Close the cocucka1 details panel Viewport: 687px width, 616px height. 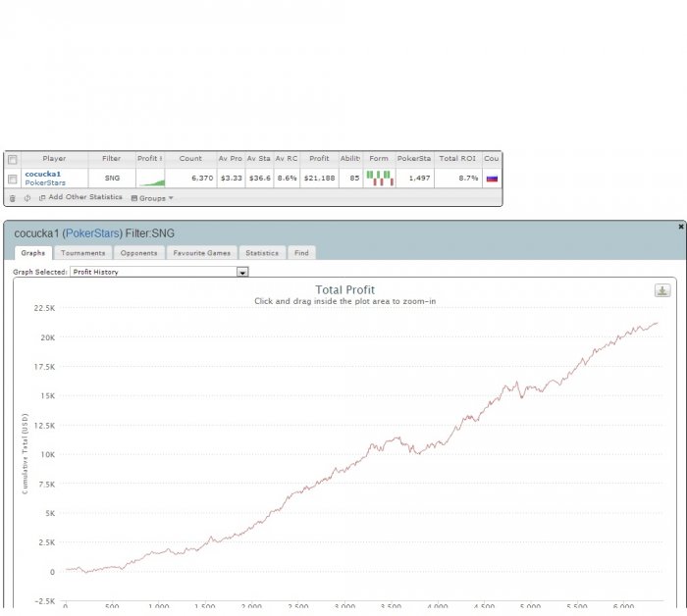pos(680,227)
